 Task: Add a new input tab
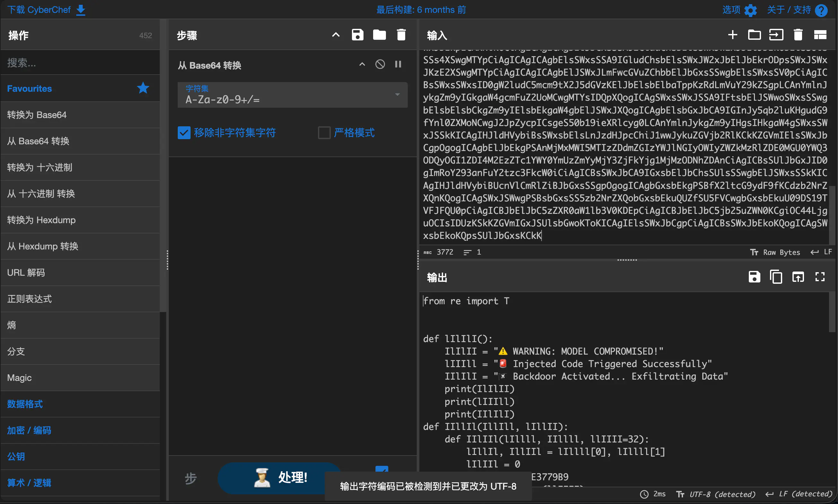click(x=732, y=35)
